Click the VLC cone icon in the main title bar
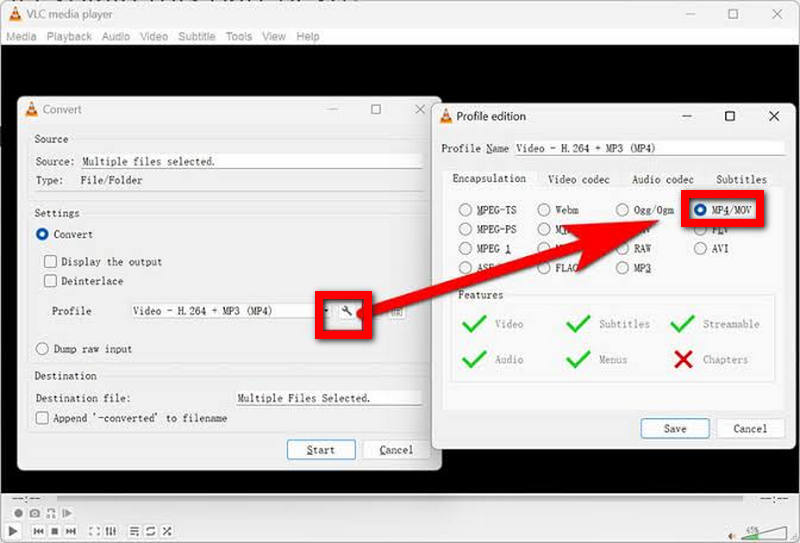 (15, 14)
